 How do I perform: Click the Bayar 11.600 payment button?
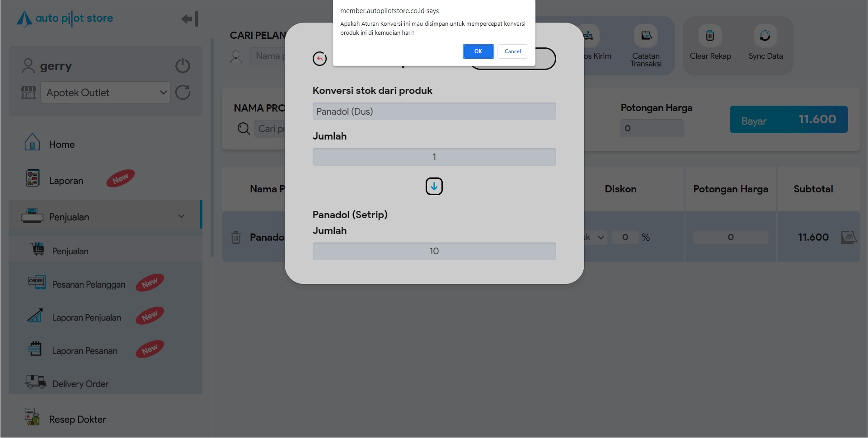788,120
